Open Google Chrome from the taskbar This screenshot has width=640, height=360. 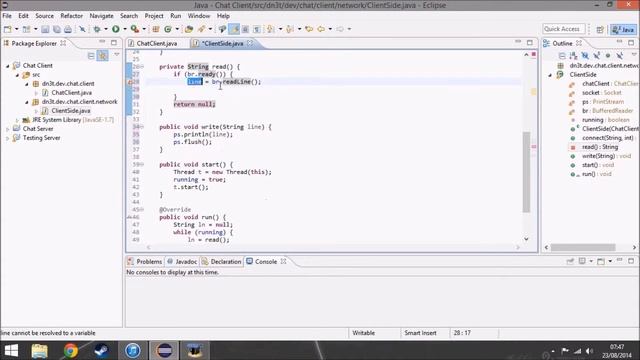(70, 351)
